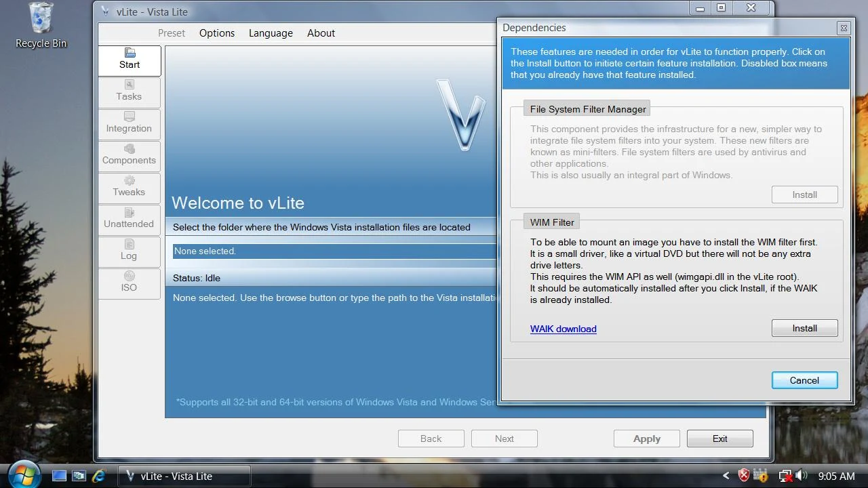The height and width of the screenshot is (488, 868).
Task: Open the Options menu
Action: 217,33
